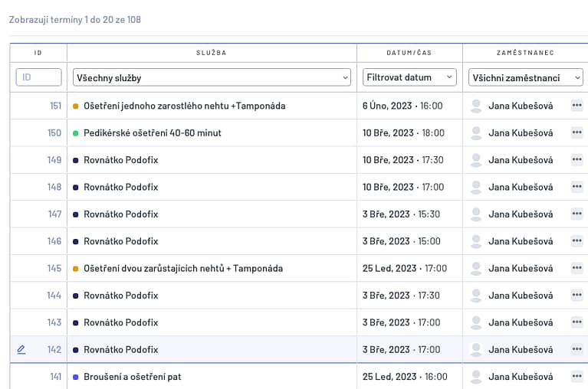Open the three-dot menu for appointment 150
This screenshot has height=389, width=588.
[x=577, y=132]
